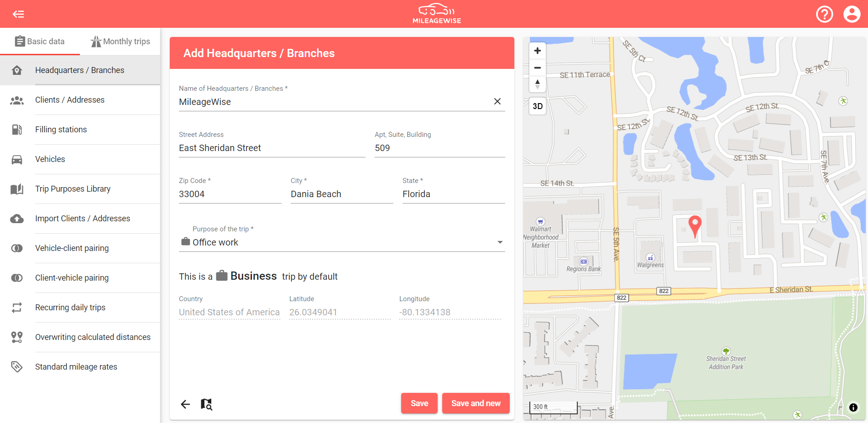Switch to the Monthly trips tab
This screenshot has width=868, height=423.
coord(120,42)
